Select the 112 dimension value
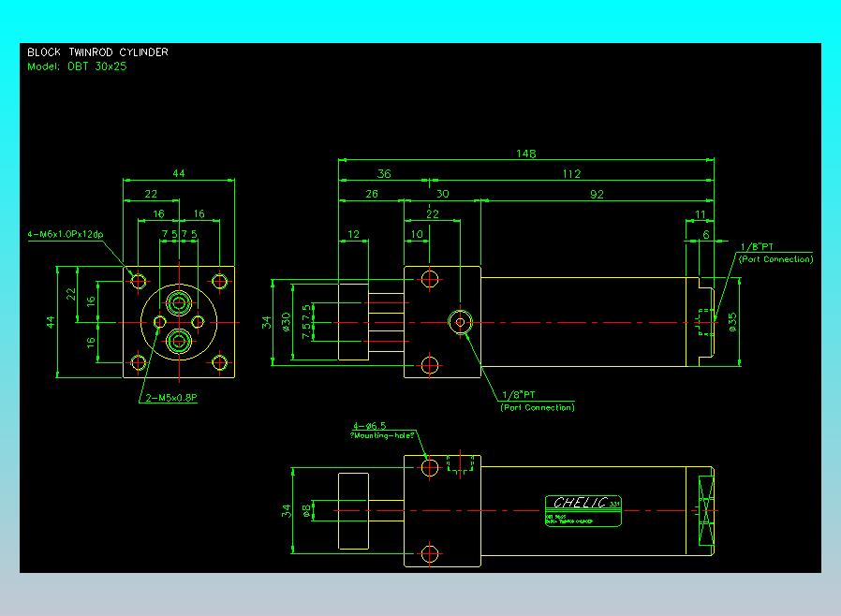 (571, 174)
